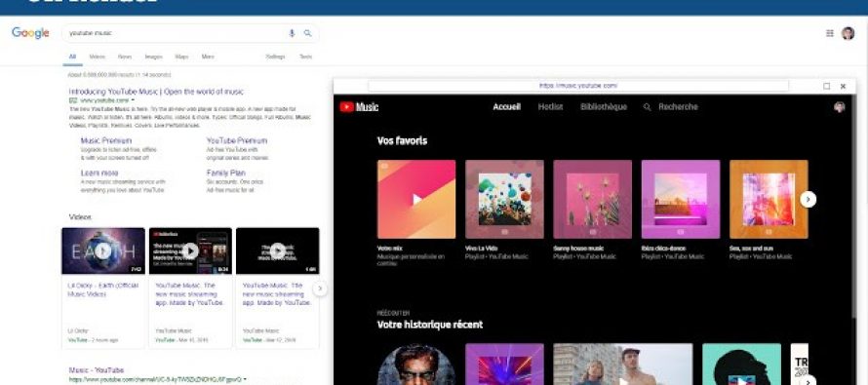Viewport: 868px width, 385px height.
Task: Play the middle YouTube Music video thumbnail
Action: (x=190, y=251)
